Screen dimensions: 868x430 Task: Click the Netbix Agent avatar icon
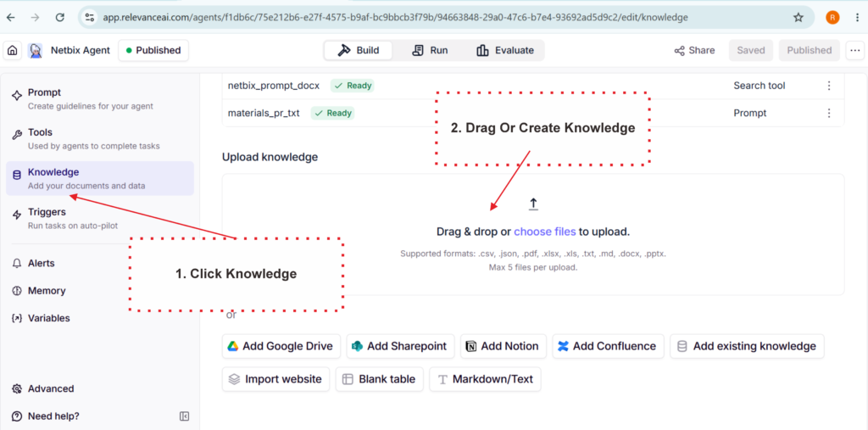coord(36,50)
